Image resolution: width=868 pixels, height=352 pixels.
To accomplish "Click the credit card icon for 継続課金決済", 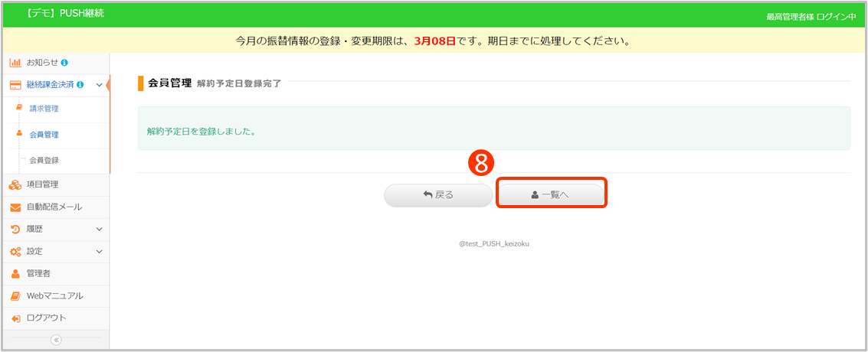I will 15,84.
